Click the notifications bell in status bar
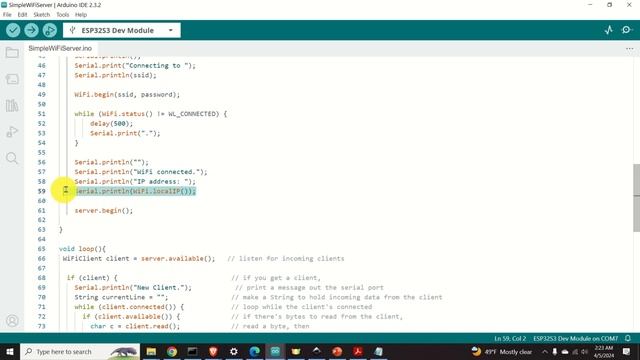The height and width of the screenshot is (360, 640). (x=628, y=338)
